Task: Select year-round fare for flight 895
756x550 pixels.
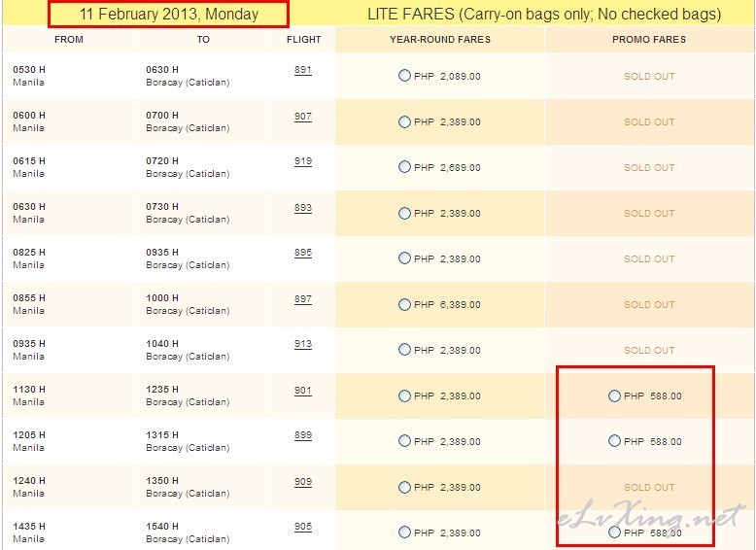Action: (x=404, y=258)
